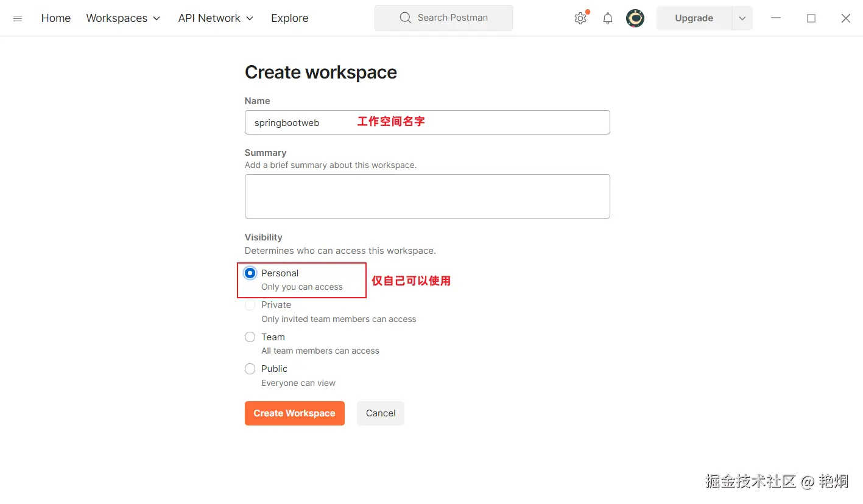The width and height of the screenshot is (863, 504).
Task: Close the Postman window
Action: point(846,18)
